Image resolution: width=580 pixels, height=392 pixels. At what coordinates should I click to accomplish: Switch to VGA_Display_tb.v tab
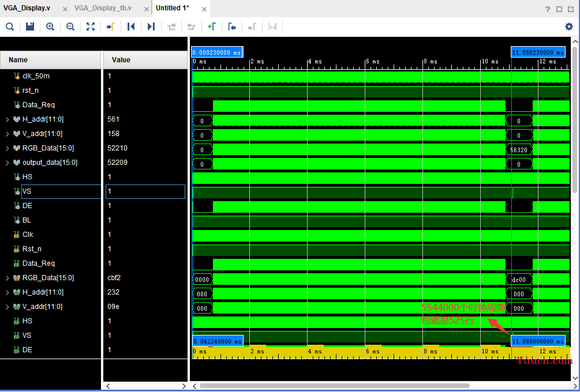pyautogui.click(x=103, y=8)
